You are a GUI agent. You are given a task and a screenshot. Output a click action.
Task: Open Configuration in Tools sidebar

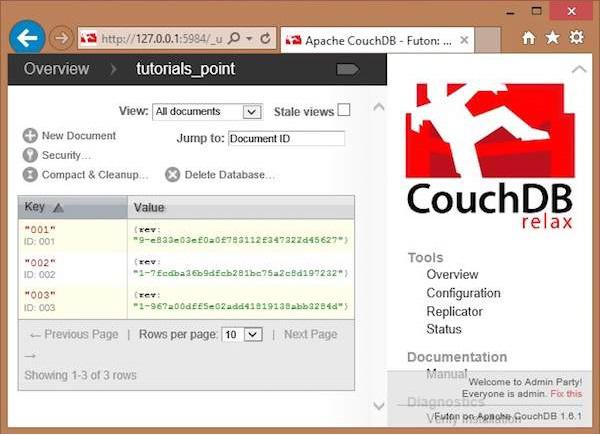click(x=463, y=293)
